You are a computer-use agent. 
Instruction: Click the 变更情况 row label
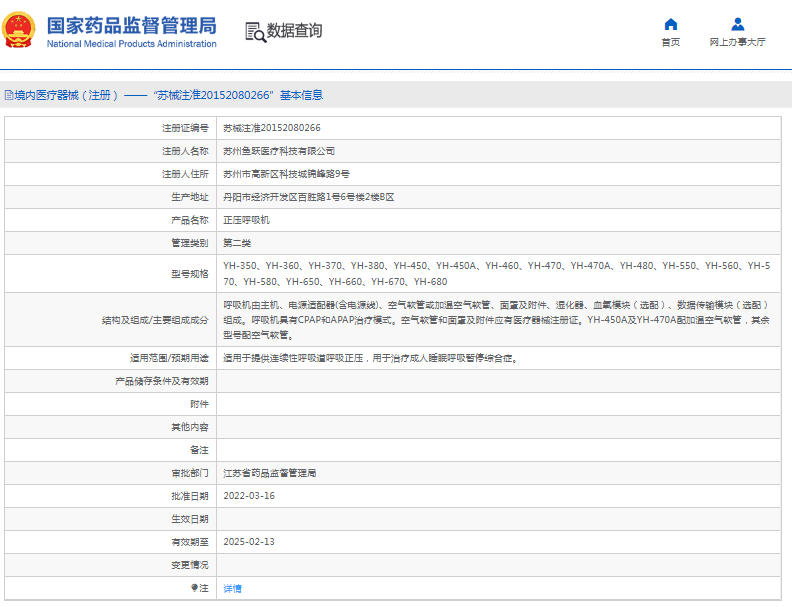point(189,565)
